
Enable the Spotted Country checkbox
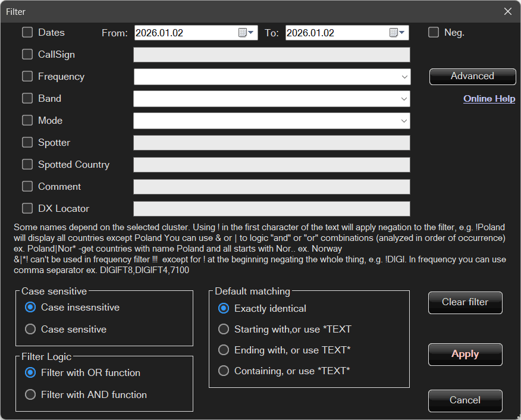pos(27,165)
